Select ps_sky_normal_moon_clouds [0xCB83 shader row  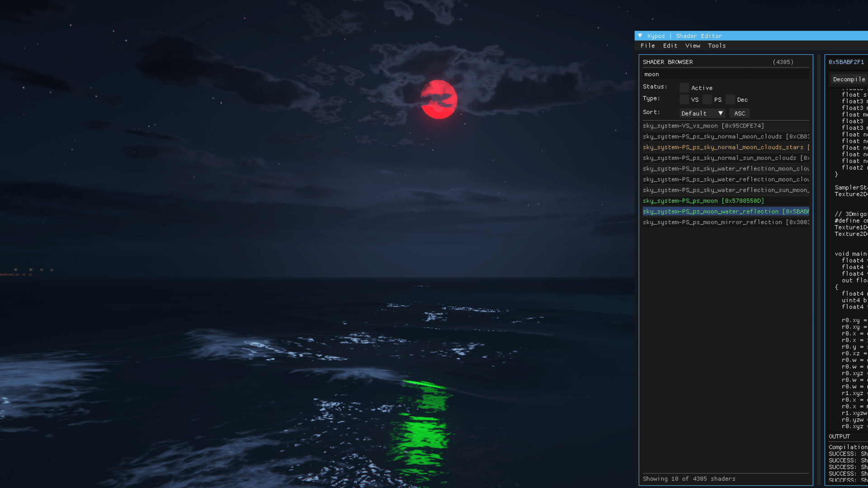coord(725,136)
